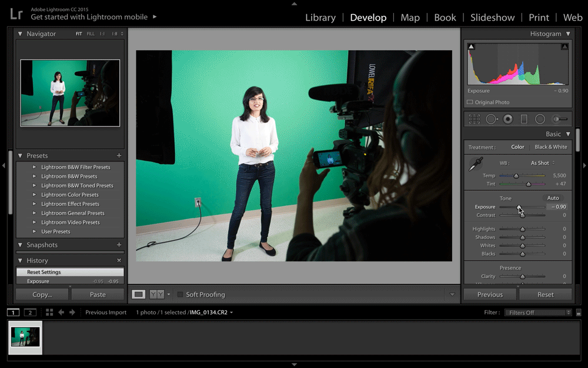The image size is (588, 368).
Task: Switch to Before/After YY view
Action: point(157,294)
